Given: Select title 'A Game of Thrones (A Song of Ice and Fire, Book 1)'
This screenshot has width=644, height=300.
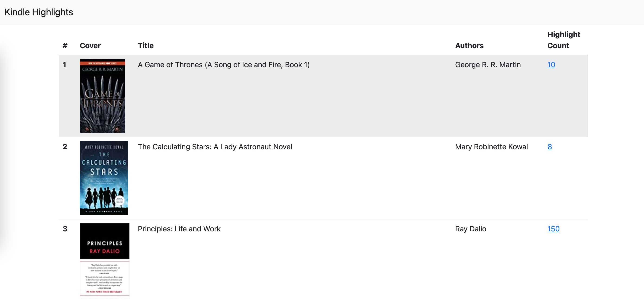Looking at the screenshot, I should click(x=224, y=65).
